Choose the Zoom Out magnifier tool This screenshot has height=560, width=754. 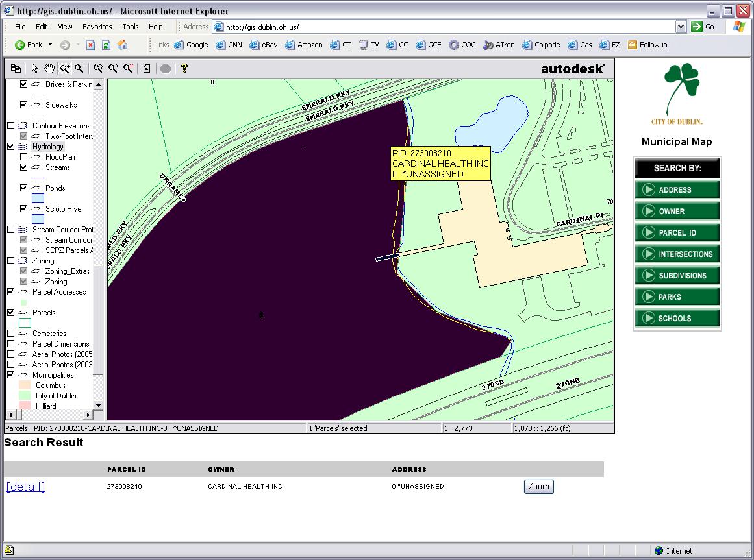tap(79, 68)
